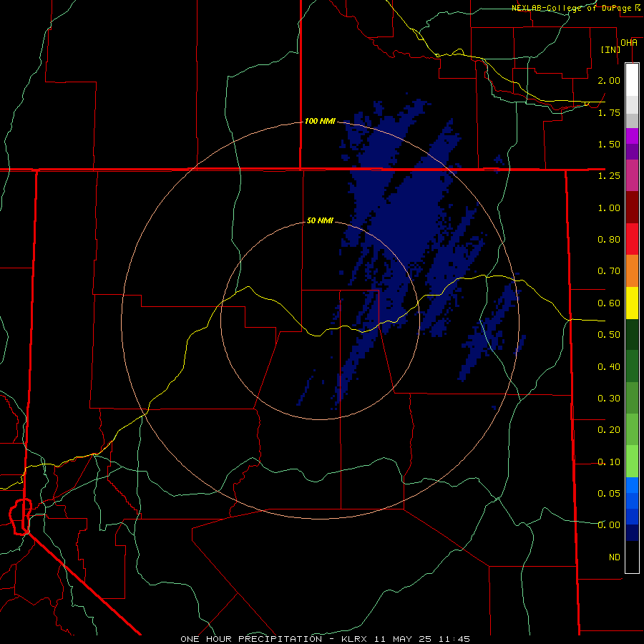Select the orange legend swatch

point(632,271)
